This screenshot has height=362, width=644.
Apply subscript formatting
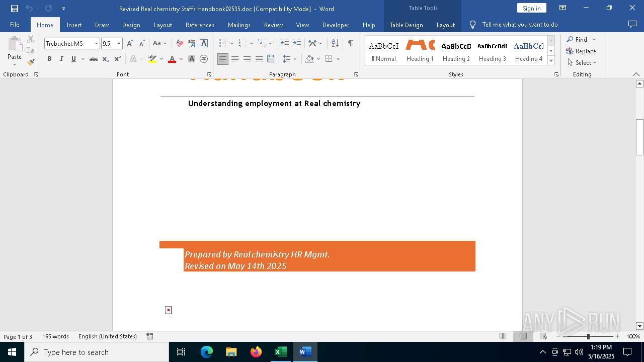pyautogui.click(x=106, y=59)
